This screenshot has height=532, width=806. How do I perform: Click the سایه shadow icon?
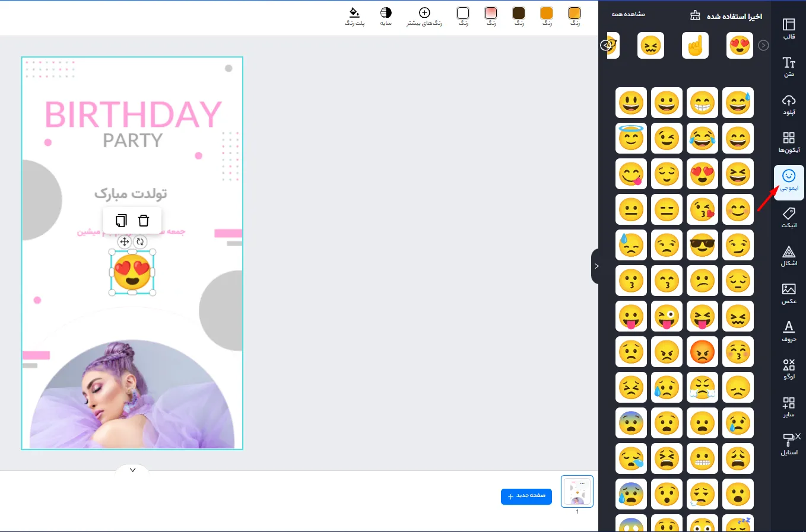(386, 17)
